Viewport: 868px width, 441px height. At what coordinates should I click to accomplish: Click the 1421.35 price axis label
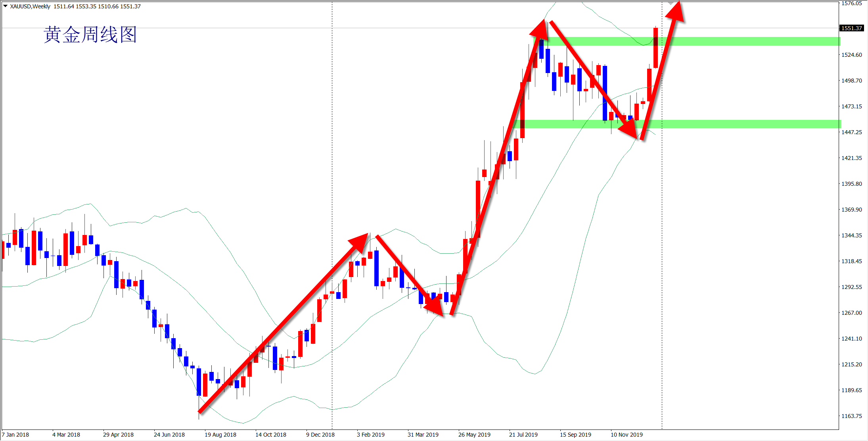[x=852, y=158]
